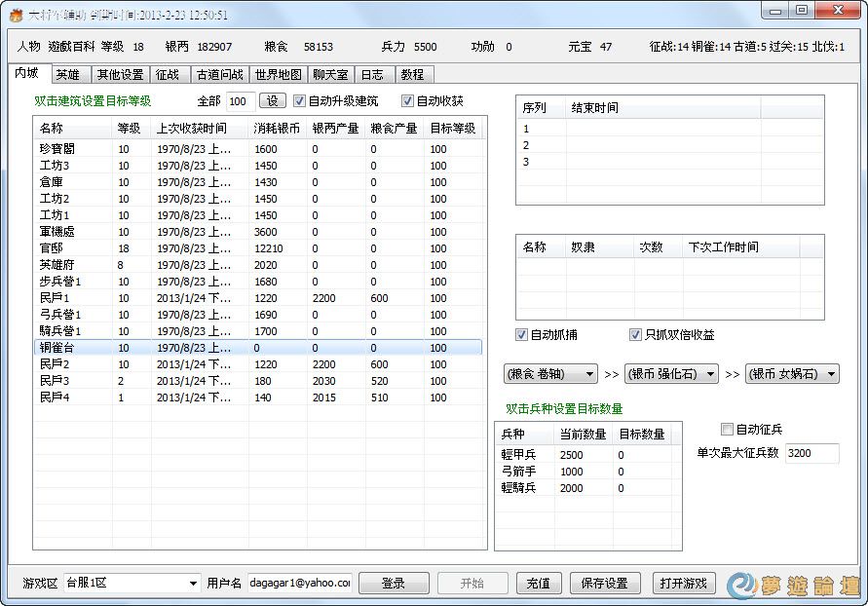Image resolution: width=868 pixels, height=606 pixels.
Task: Expand the (银币 强化石) dropdown
Action: [671, 374]
